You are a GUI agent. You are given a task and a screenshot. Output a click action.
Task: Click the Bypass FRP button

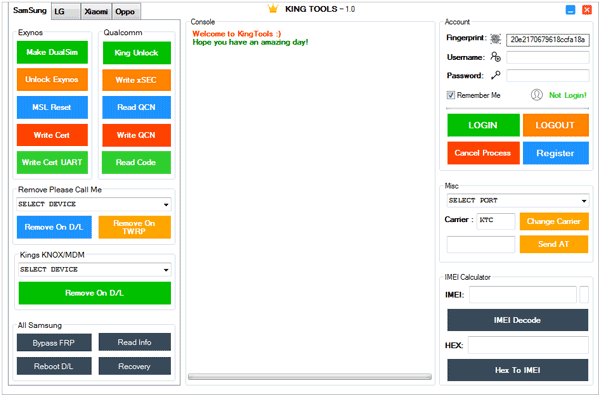[54, 342]
